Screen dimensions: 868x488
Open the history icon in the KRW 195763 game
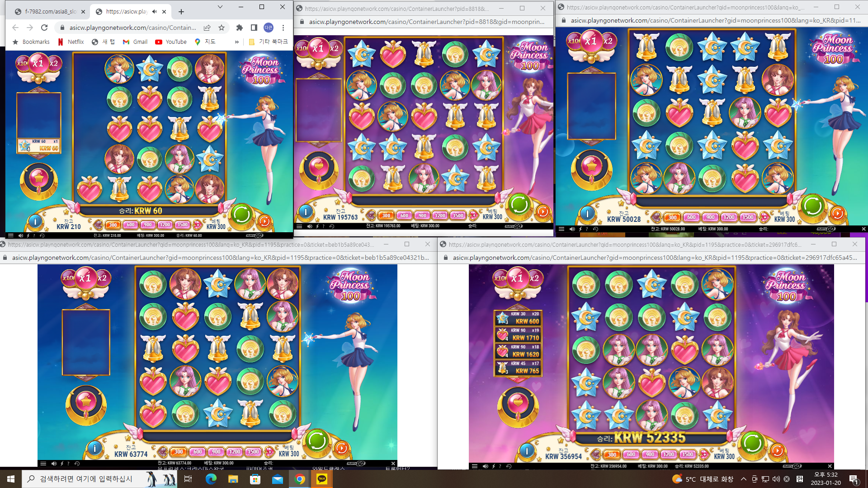pyautogui.click(x=331, y=226)
